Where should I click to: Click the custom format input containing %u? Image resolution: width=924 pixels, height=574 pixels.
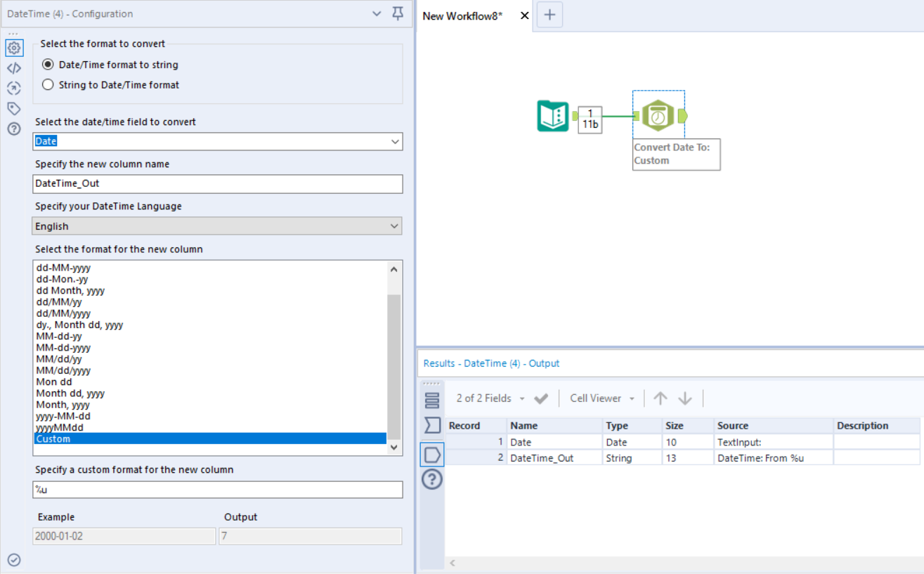[218, 490]
